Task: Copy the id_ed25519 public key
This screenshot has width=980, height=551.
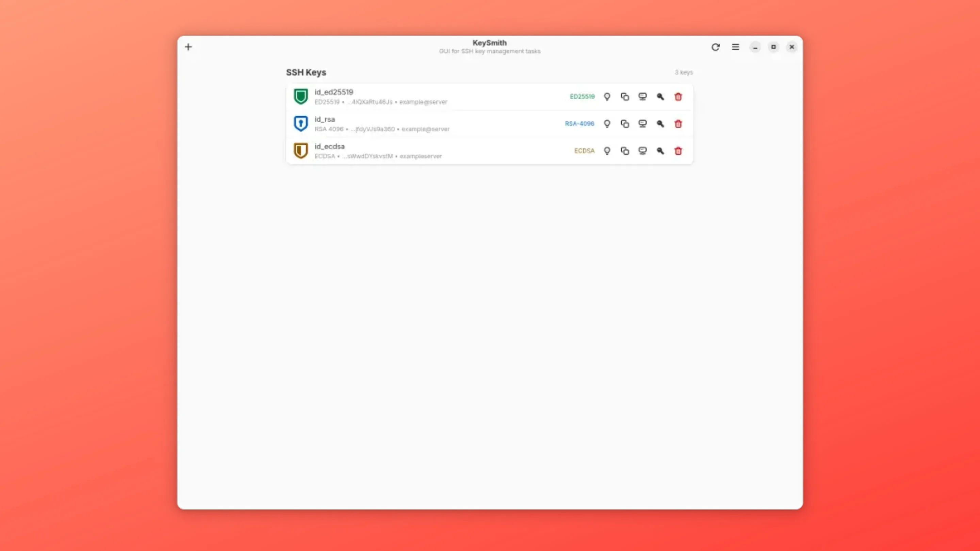Action: click(x=625, y=97)
